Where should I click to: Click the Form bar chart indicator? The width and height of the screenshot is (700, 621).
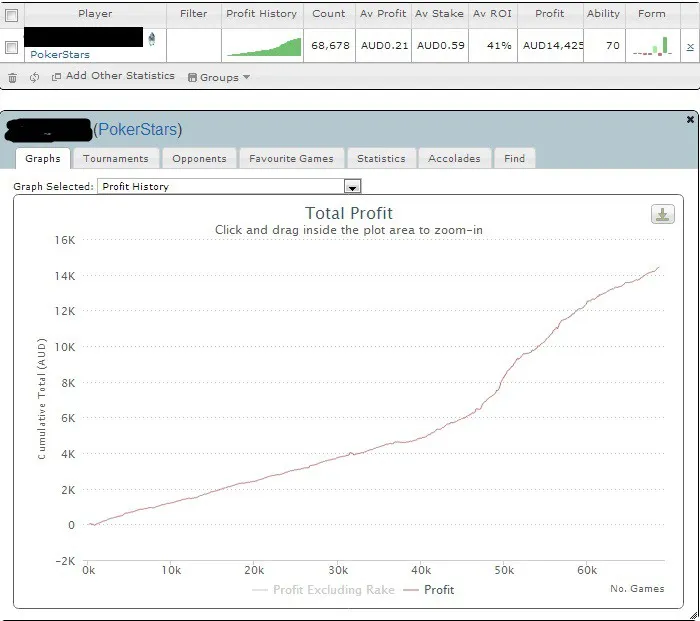(651, 46)
